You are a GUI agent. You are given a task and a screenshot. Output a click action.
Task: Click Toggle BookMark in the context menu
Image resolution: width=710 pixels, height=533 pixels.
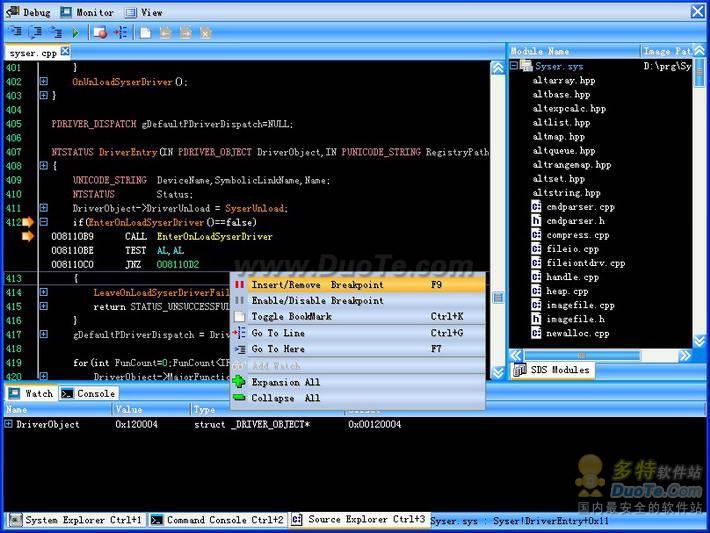click(291, 317)
